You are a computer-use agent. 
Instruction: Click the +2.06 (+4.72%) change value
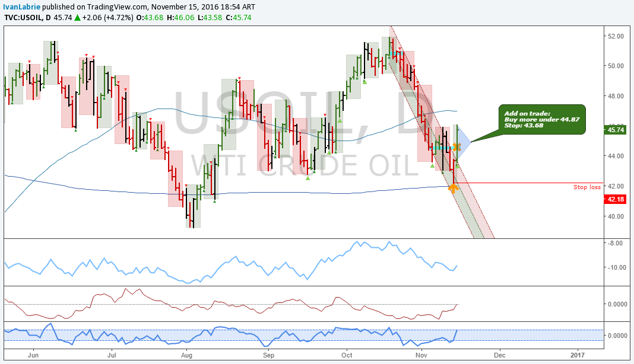[x=107, y=17]
